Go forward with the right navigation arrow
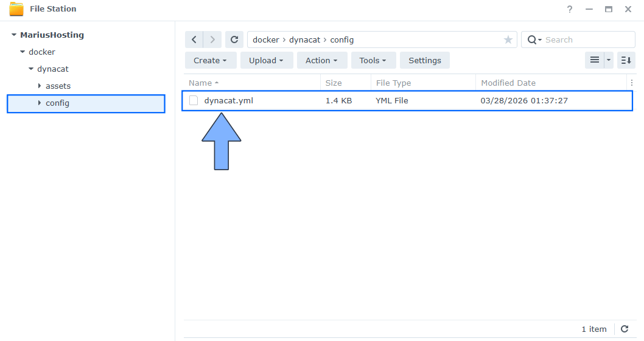The width and height of the screenshot is (644, 341). [212, 40]
